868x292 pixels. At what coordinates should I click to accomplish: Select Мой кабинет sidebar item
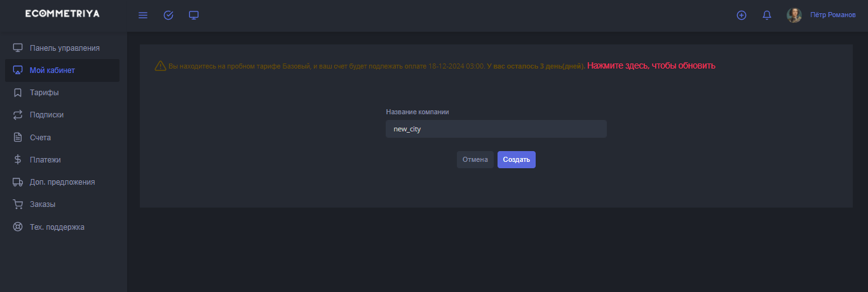click(52, 70)
